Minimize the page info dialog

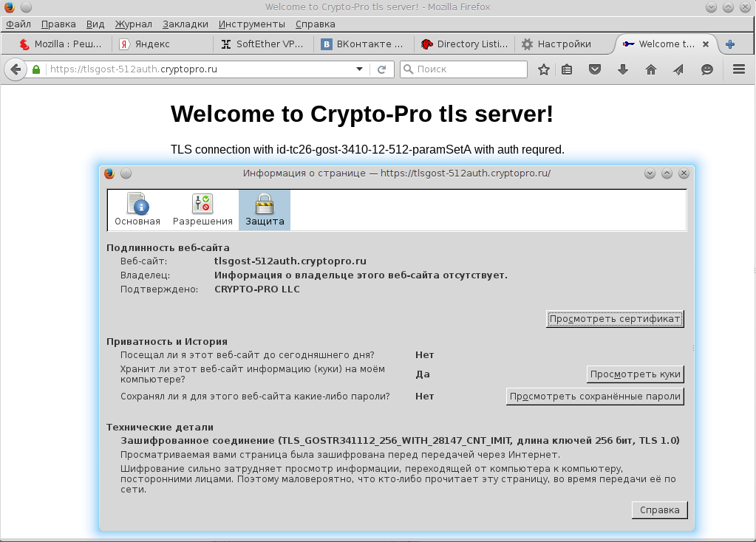point(650,174)
